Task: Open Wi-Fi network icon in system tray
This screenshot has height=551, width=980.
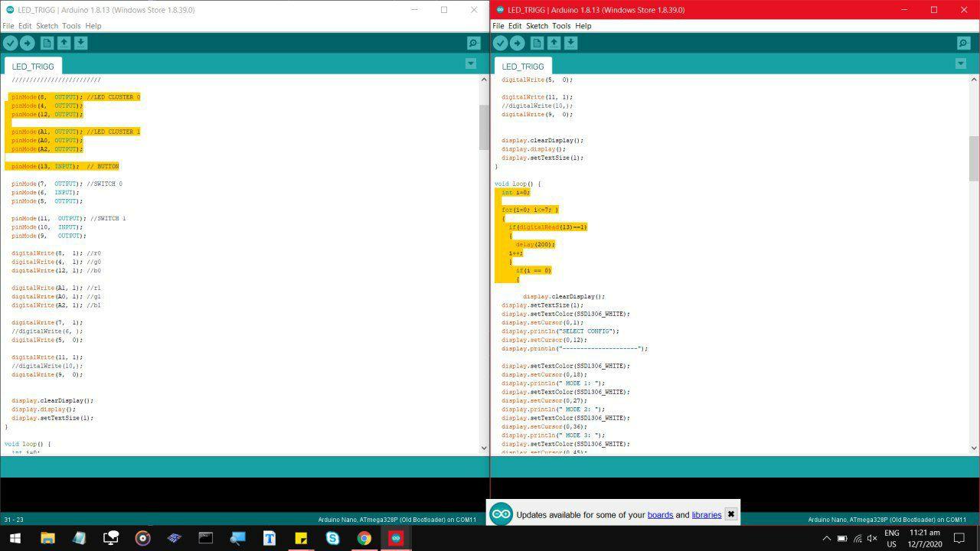Action: pos(857,539)
